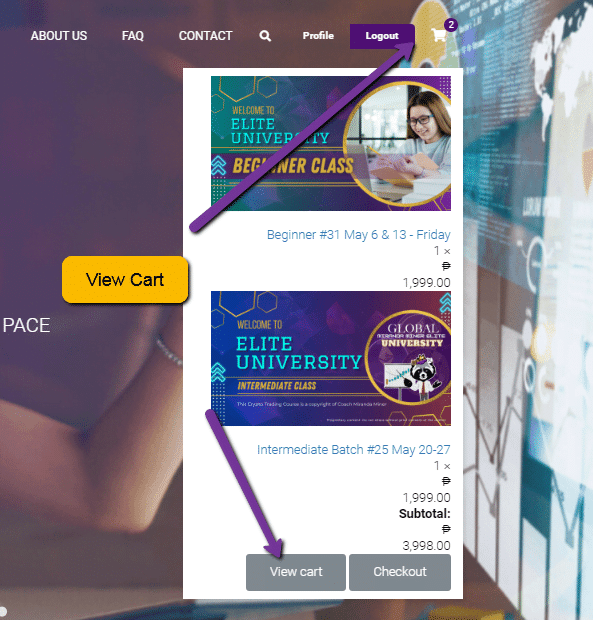Click peso currency symbol under Beginner item

pyautogui.click(x=446, y=266)
